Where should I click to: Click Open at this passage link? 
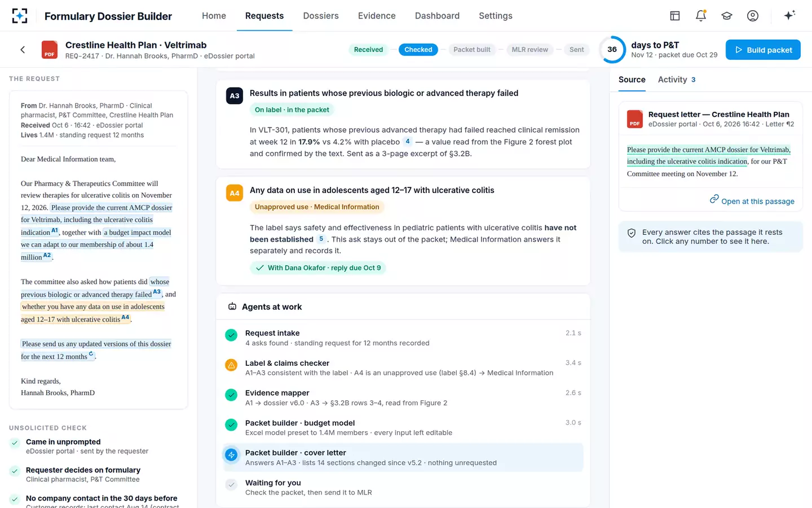(x=752, y=200)
